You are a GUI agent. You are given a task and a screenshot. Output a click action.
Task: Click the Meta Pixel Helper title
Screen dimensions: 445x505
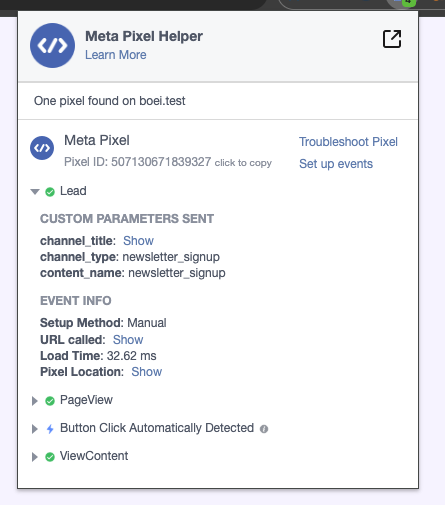pos(144,36)
